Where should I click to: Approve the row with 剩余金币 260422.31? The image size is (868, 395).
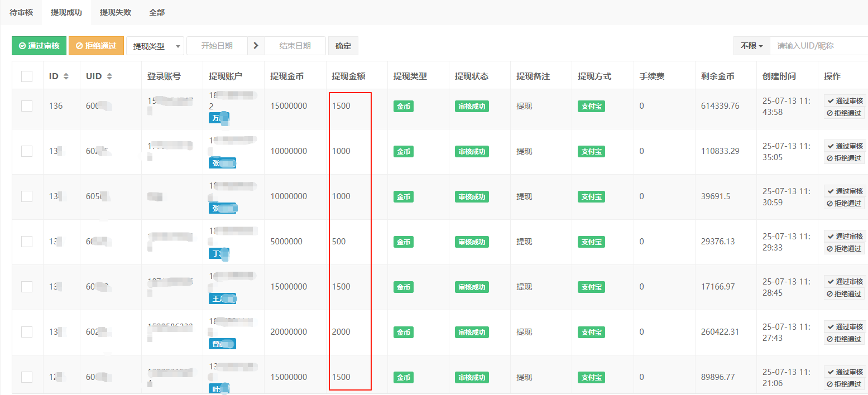tap(845, 326)
